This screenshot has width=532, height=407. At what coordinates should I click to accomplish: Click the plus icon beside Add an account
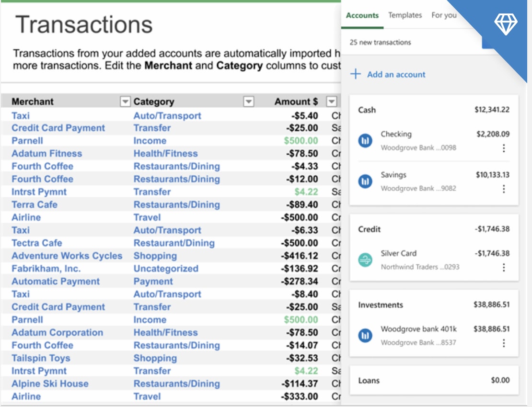355,74
